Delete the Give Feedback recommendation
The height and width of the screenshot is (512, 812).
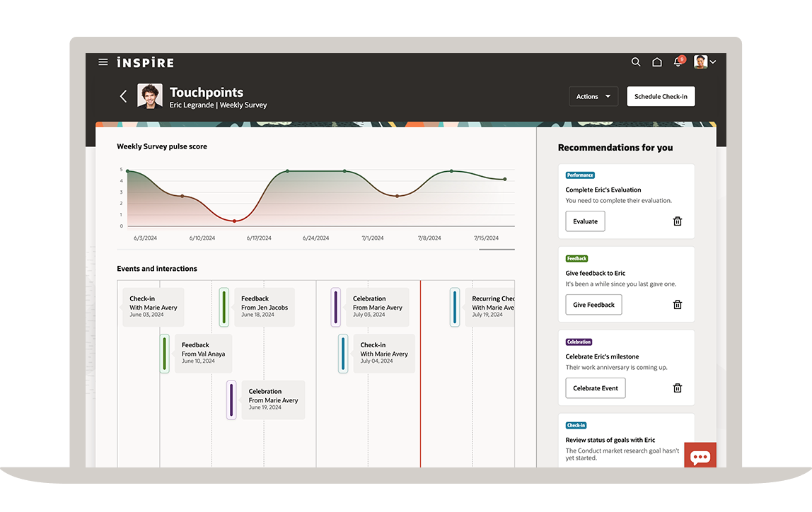coord(677,304)
